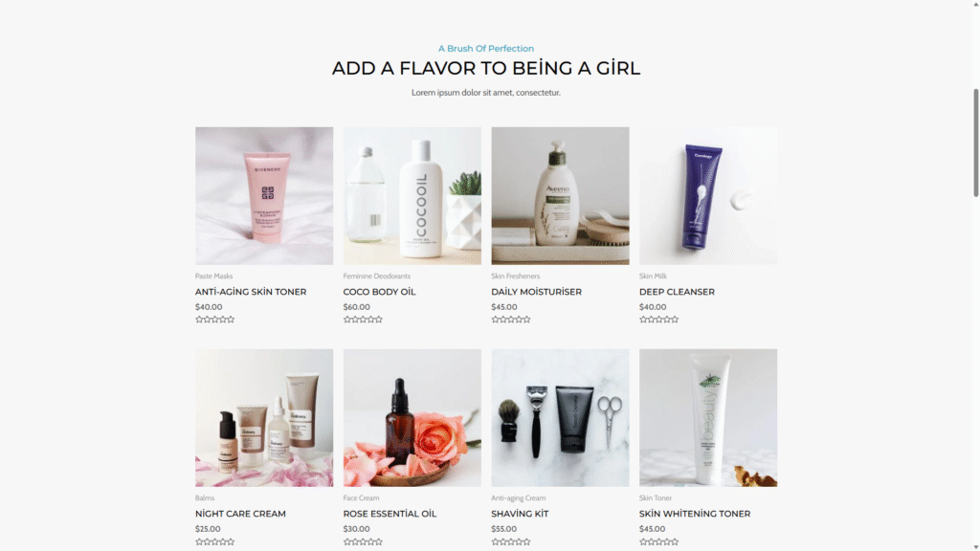Click the star rating under Deep Cleanser
The width and height of the screenshot is (980, 551).
(x=658, y=320)
